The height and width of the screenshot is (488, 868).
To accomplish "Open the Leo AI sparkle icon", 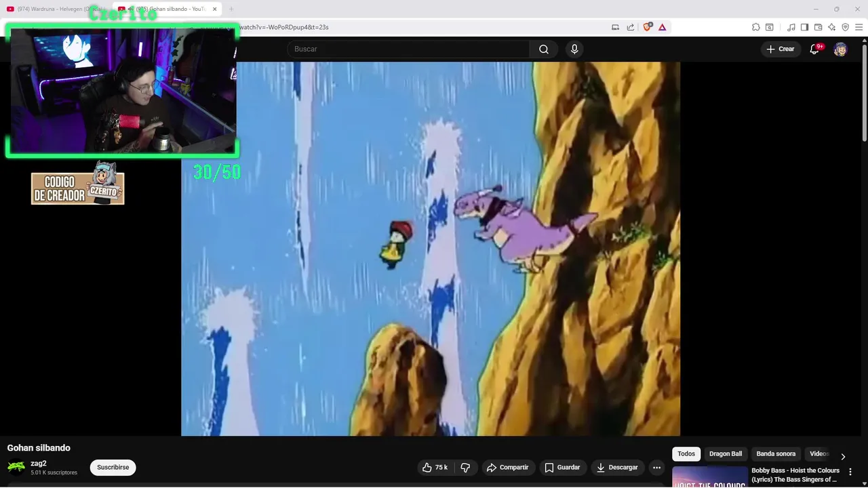I will (x=832, y=27).
